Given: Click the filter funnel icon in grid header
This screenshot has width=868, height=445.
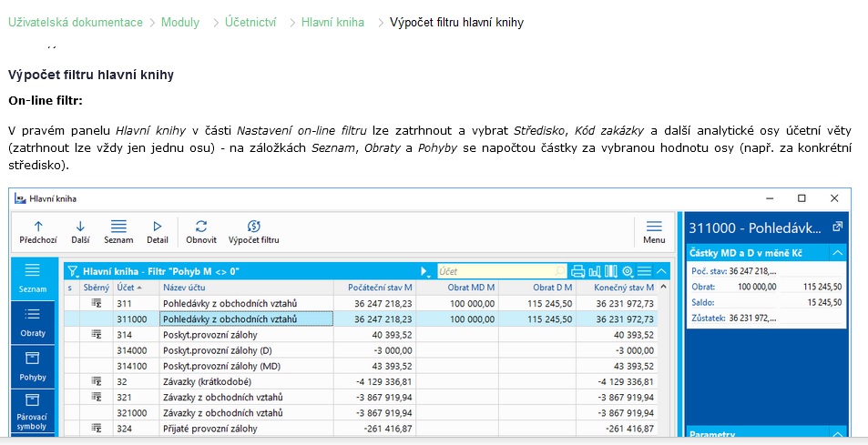Looking at the screenshot, I should coord(73,271).
